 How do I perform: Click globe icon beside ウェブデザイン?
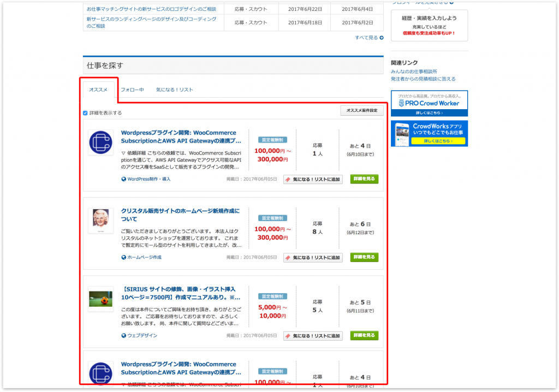pyautogui.click(x=124, y=335)
